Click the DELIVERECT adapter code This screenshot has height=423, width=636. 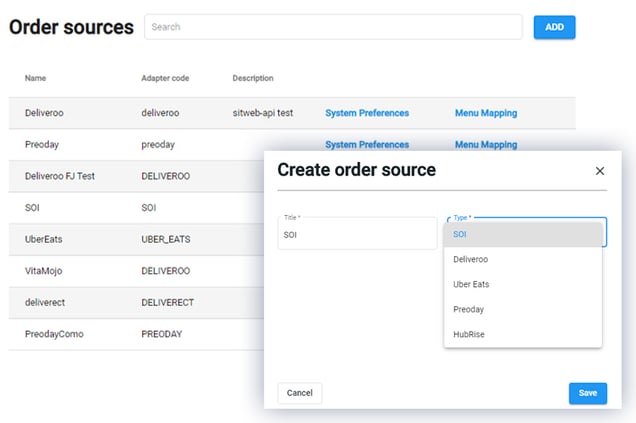(167, 303)
